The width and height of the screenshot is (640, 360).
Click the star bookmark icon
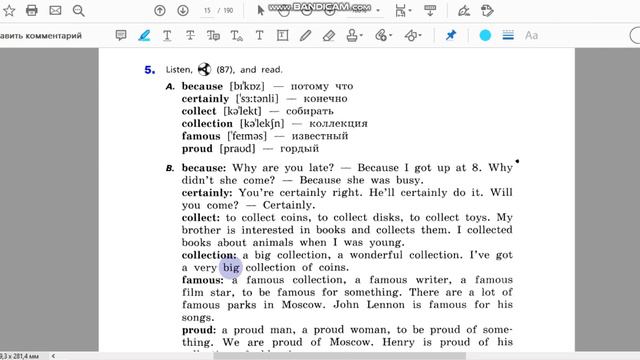point(9,11)
